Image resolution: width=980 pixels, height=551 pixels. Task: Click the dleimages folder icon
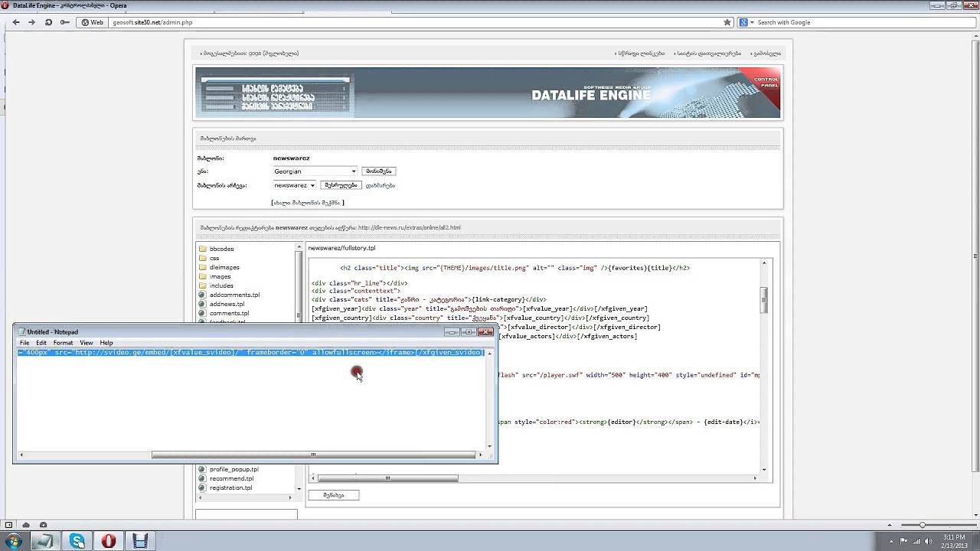[x=202, y=267]
